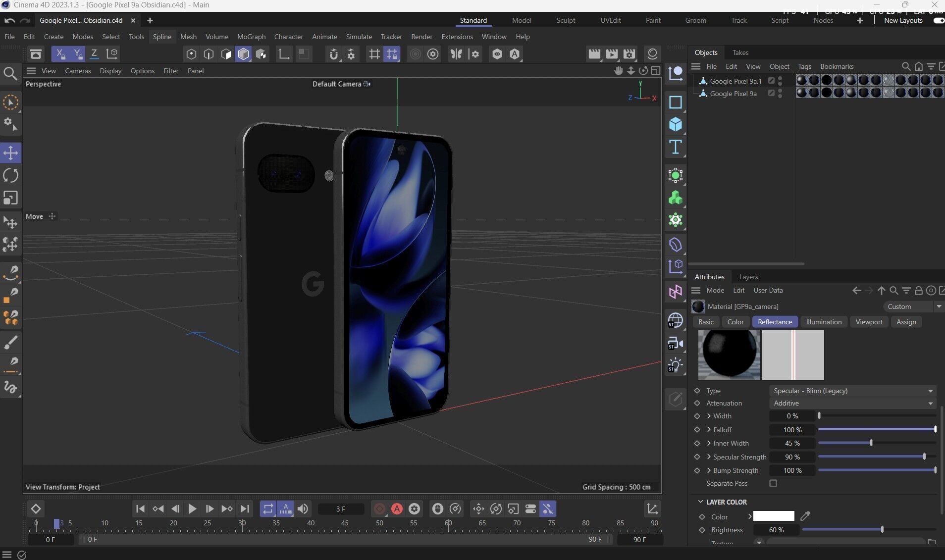Click the Record Active Objects button

pos(379,509)
